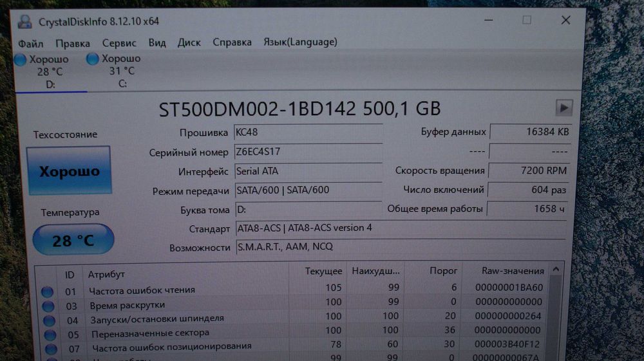
Task: Click the serial number field Z6EC4S17
Action: (x=308, y=152)
